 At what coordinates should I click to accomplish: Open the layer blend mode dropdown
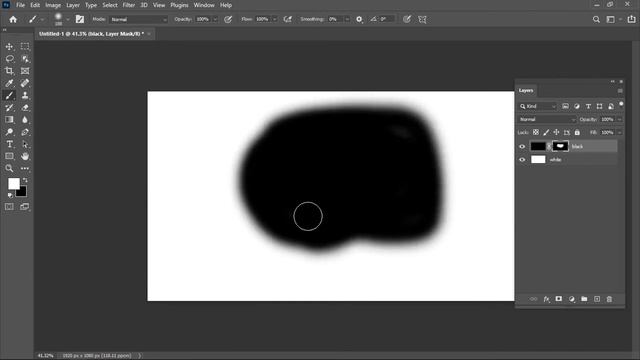[547, 120]
